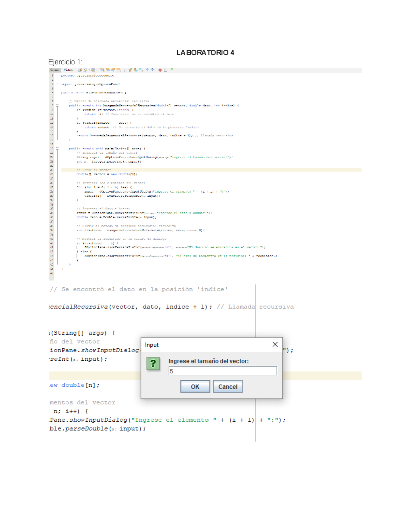The image size is (411, 532).
Task: Click Find Selection magnifier icon in editor toolbar
Action: pos(102,70)
